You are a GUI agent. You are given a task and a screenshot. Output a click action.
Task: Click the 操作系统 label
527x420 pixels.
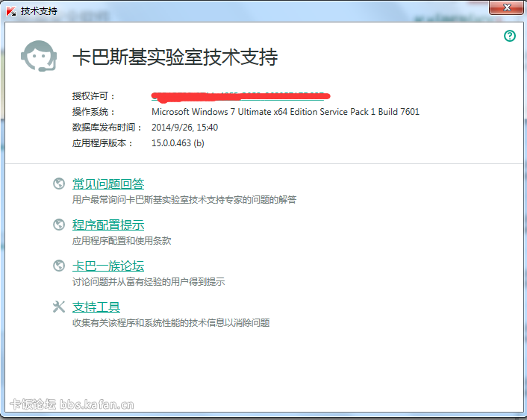tap(93, 112)
